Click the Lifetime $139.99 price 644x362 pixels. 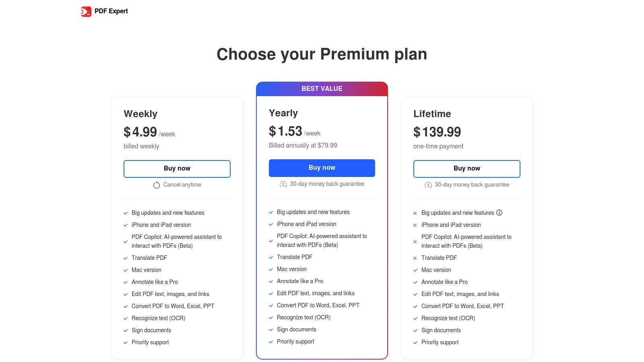tap(437, 132)
